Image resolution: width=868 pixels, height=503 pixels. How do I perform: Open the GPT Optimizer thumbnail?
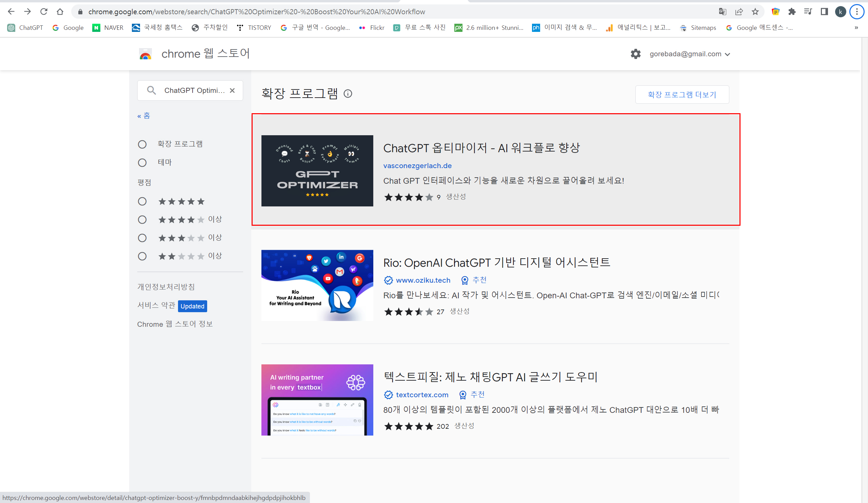pos(317,171)
